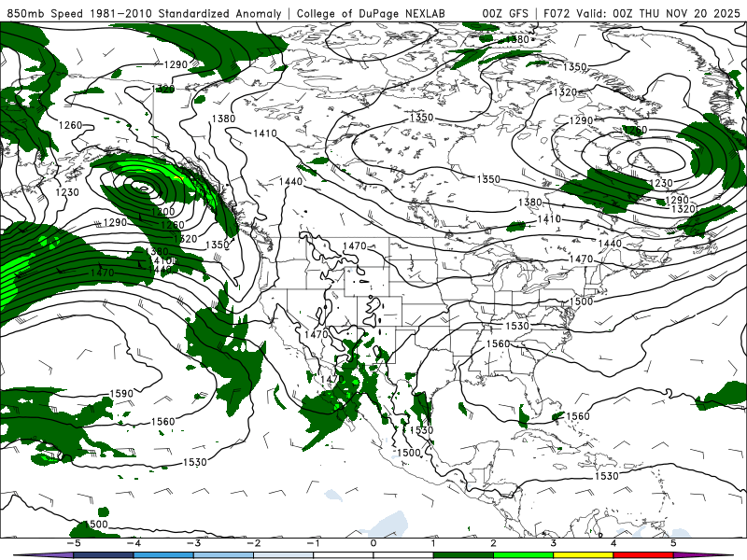Screen dimensions: 747x560
Task: Click the '850mb Speed 1981-2010 Standardized Anomaly' title
Action: [x=144, y=13]
